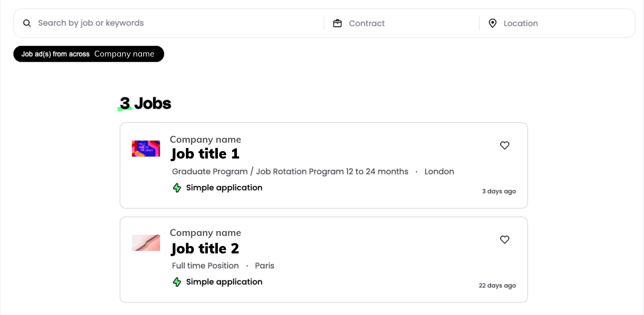The height and width of the screenshot is (315, 644).
Task: Click the search magnifier icon
Action: pos(27,23)
